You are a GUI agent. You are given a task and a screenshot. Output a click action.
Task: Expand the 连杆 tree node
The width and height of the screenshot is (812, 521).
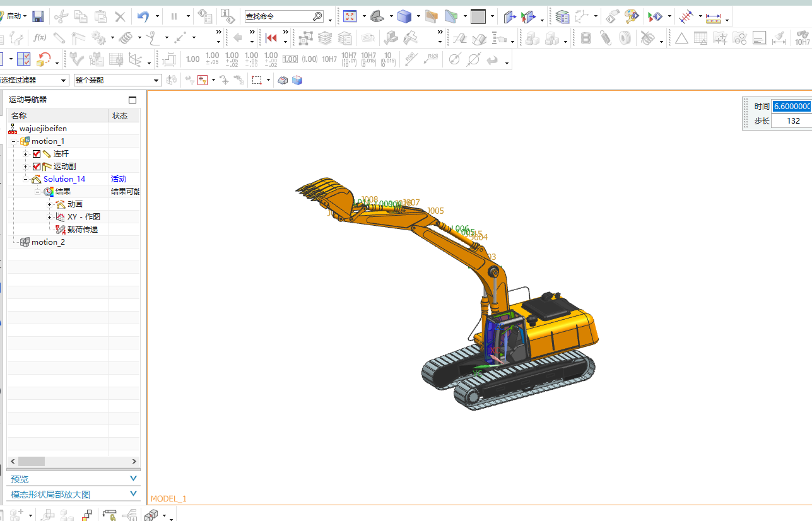26,154
